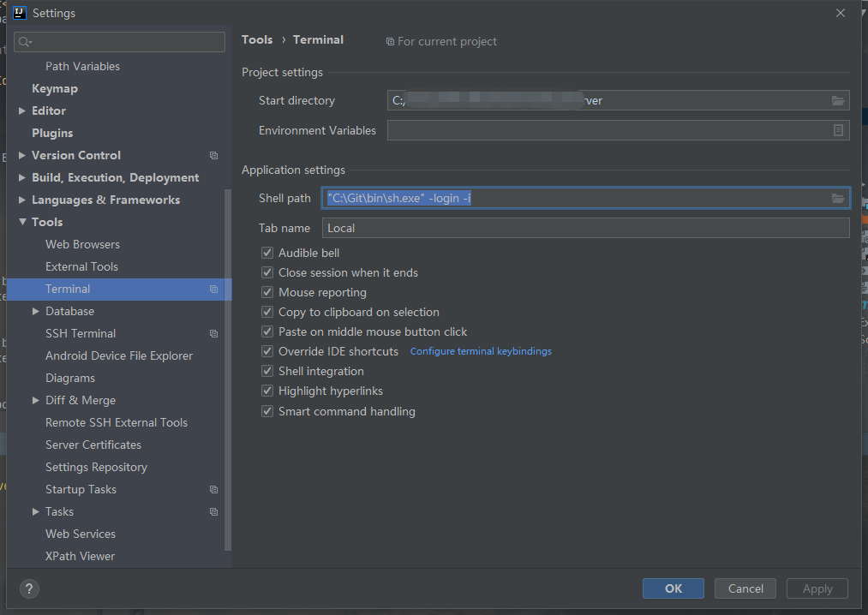
Task: Select Keymap in settings tree
Action: click(x=55, y=88)
